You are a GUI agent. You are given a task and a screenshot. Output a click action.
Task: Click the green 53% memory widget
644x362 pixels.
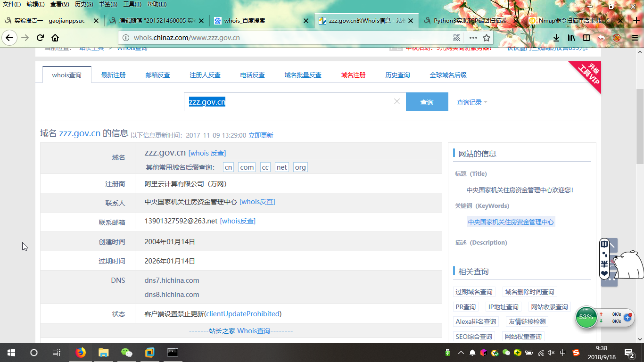click(586, 317)
